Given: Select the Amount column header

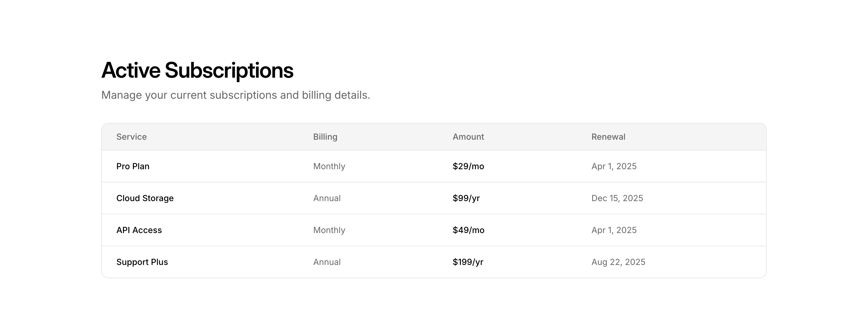Looking at the screenshot, I should coord(468,137).
